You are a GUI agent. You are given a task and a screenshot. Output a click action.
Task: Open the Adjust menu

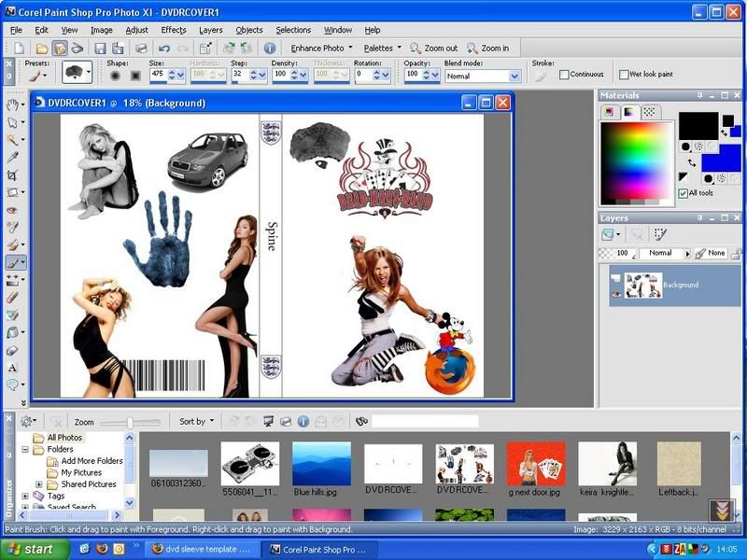[x=136, y=30]
